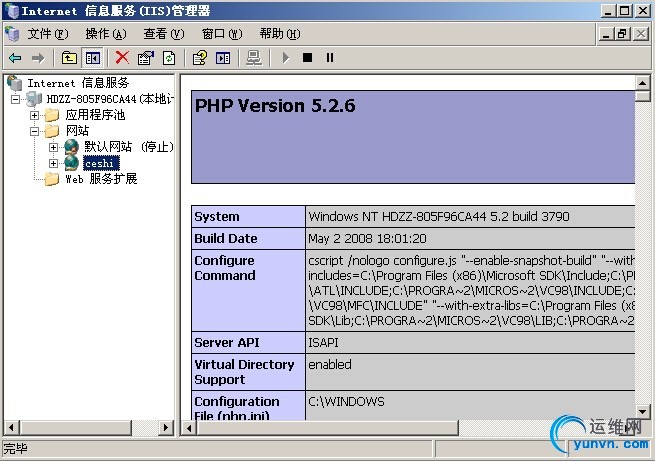This screenshot has height=461, width=655.
Task: Open the 操作(A) menu
Action: [106, 34]
